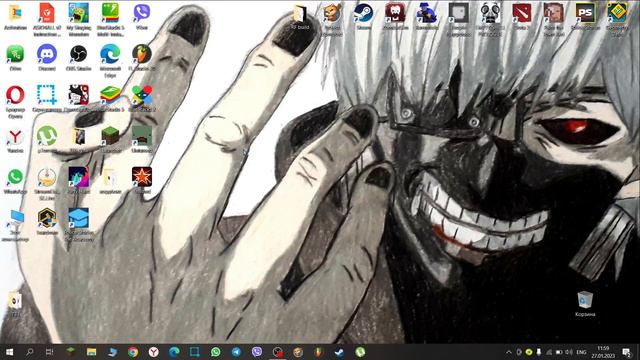Open the orange cat game desktop shortcut
Image resolution: width=640 pixels, height=360 pixels.
pyautogui.click(x=332, y=13)
